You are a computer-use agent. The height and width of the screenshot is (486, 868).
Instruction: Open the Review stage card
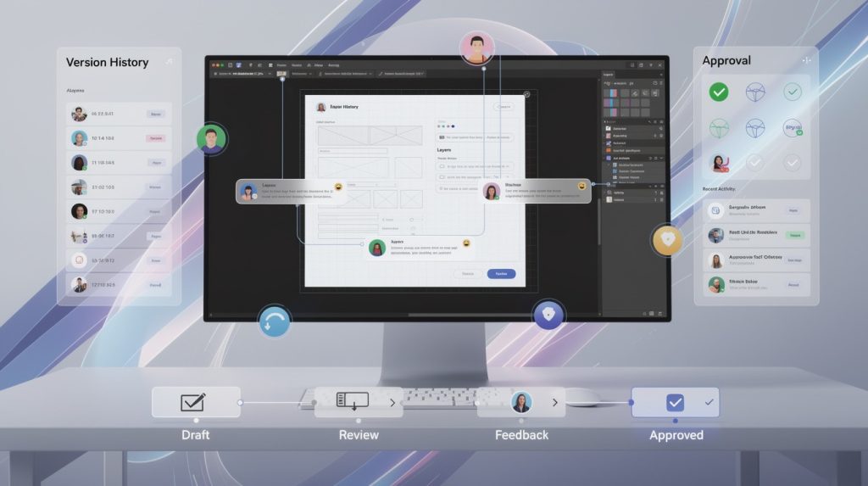[359, 402]
